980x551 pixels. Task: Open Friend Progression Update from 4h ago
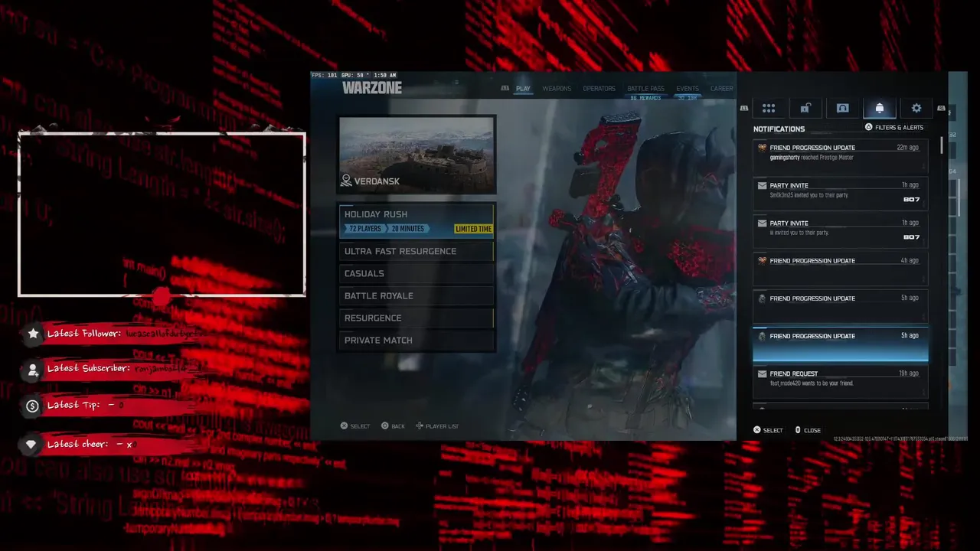click(x=840, y=269)
